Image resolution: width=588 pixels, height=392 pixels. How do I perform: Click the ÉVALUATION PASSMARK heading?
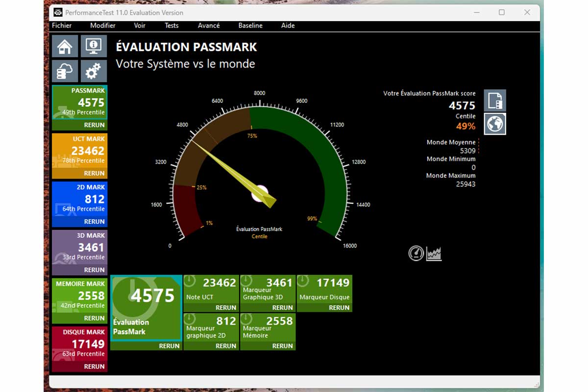coord(186,47)
